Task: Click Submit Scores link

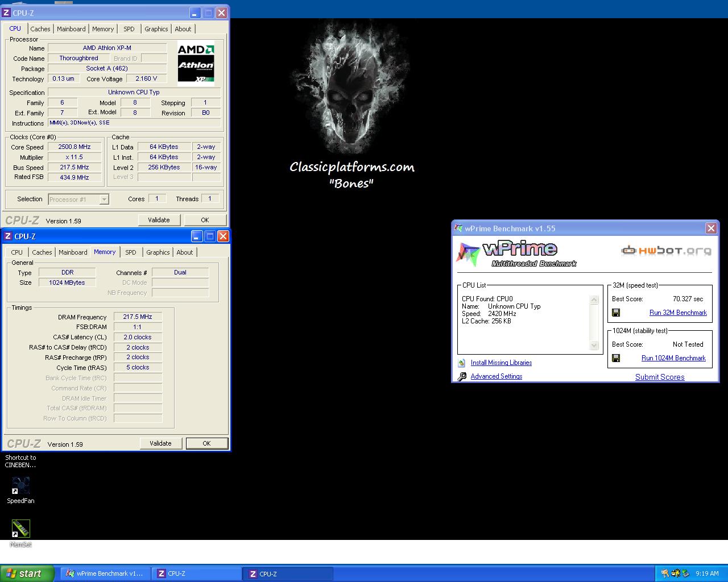Action: pyautogui.click(x=660, y=377)
